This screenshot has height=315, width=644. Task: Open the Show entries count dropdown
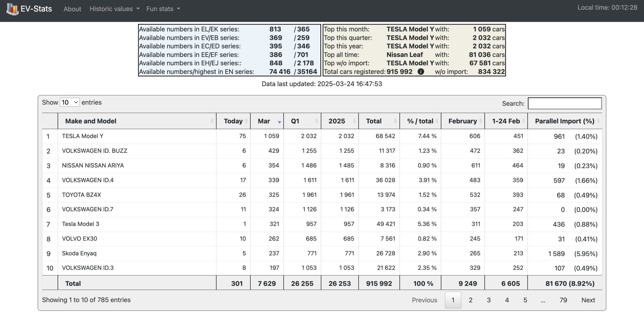70,102
